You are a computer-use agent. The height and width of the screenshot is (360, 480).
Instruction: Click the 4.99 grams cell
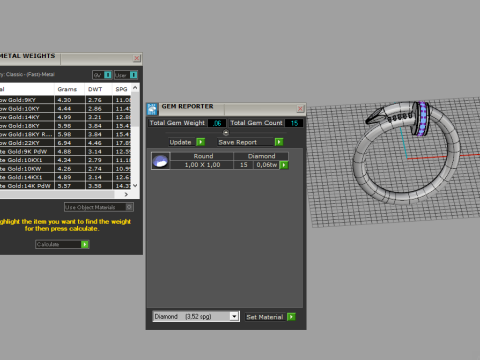[70, 117]
